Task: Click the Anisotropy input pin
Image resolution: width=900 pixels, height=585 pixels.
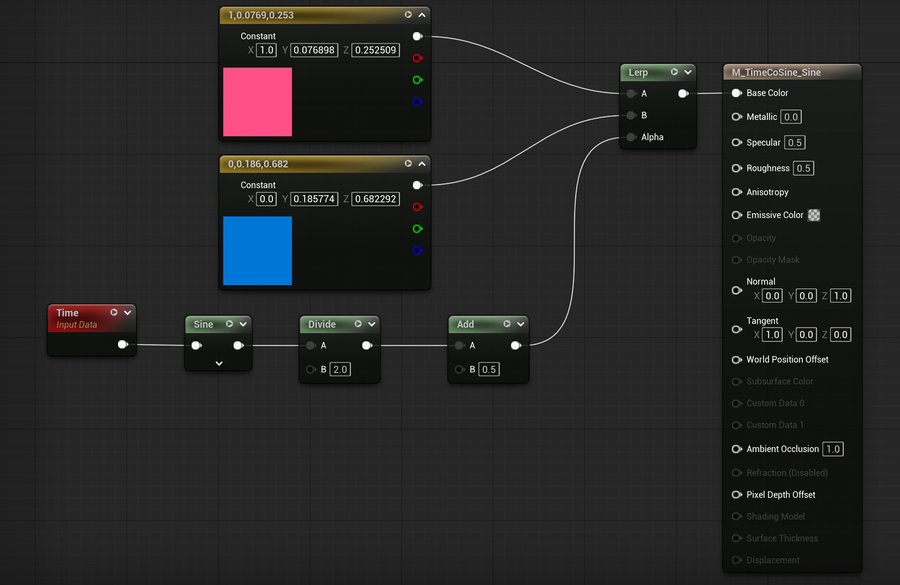Action: click(736, 192)
